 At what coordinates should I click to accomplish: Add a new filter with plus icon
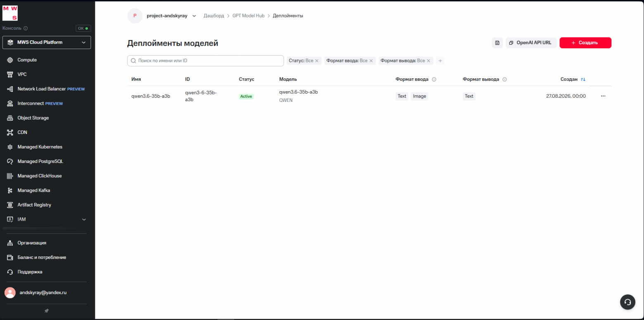tap(440, 61)
